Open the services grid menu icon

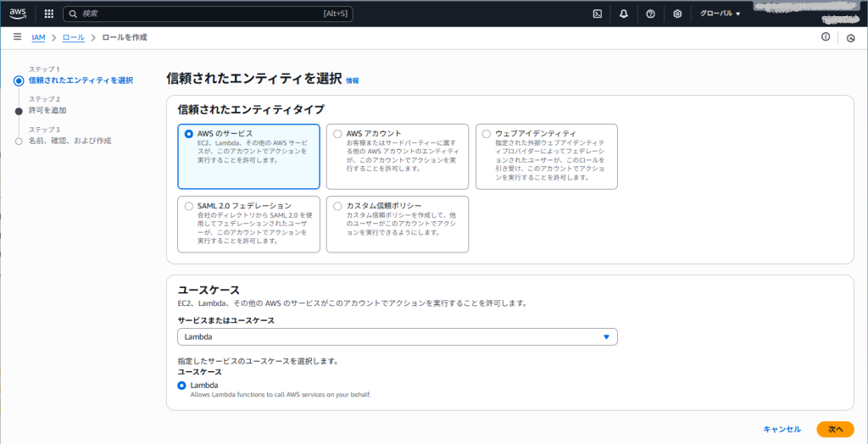pyautogui.click(x=48, y=14)
